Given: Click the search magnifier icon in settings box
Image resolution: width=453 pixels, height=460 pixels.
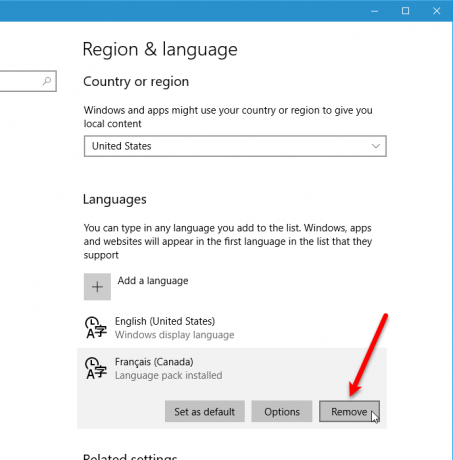Looking at the screenshot, I should tap(47, 81).
